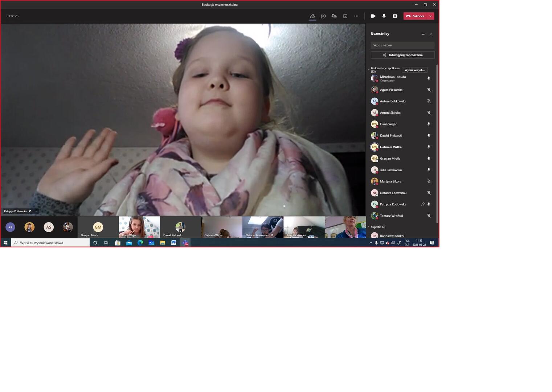552x392 pixels.
Task: Open the meeting chat icon
Action: point(323,16)
